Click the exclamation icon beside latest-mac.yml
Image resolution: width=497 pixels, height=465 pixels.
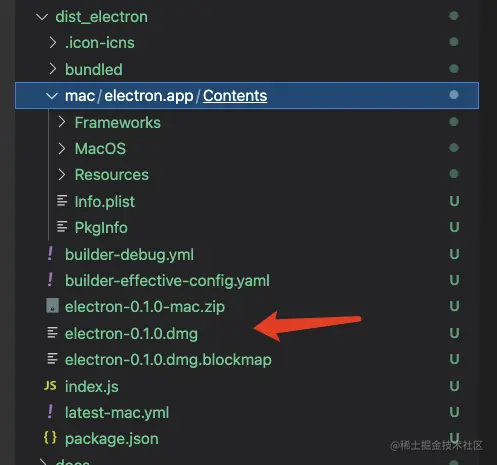click(50, 411)
